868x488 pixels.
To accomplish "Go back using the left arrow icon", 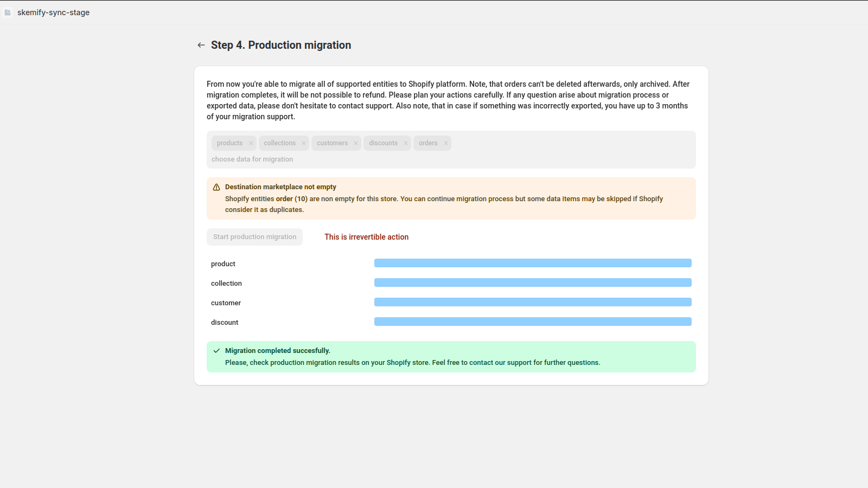I will tap(201, 45).
